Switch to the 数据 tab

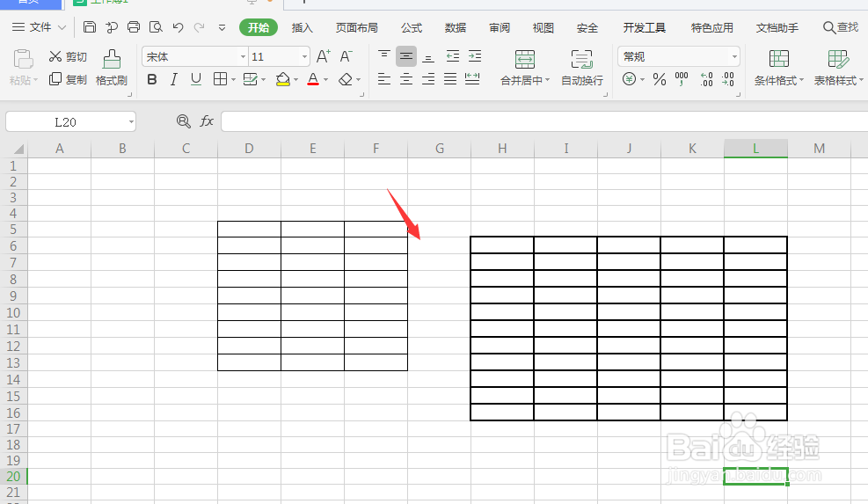click(x=455, y=27)
